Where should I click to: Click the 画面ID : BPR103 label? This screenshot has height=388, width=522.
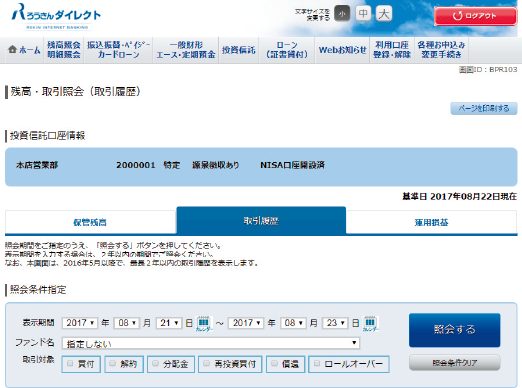488,70
